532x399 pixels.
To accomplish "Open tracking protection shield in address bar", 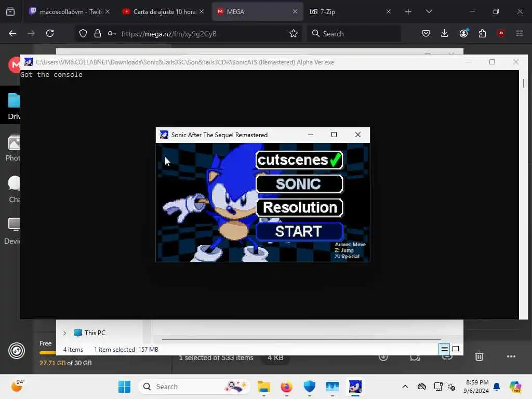I will [83, 34].
